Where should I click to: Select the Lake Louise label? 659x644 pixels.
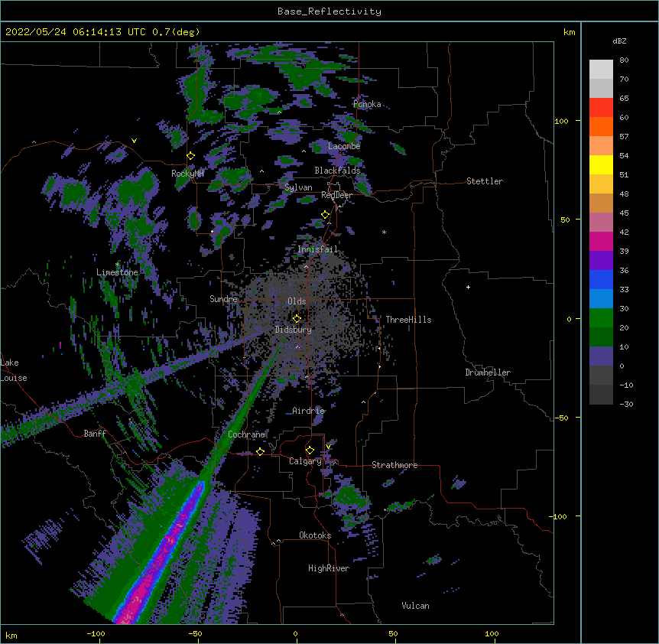click(x=14, y=370)
